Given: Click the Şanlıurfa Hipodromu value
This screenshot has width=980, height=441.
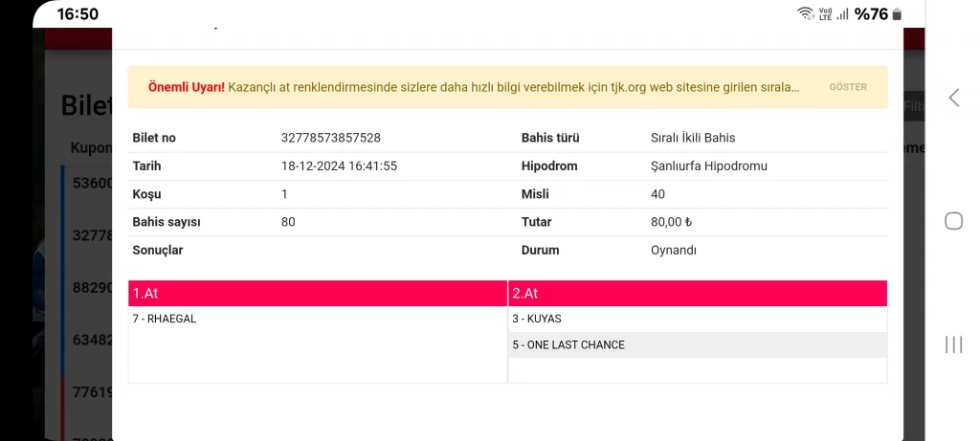Looking at the screenshot, I should (x=709, y=166).
